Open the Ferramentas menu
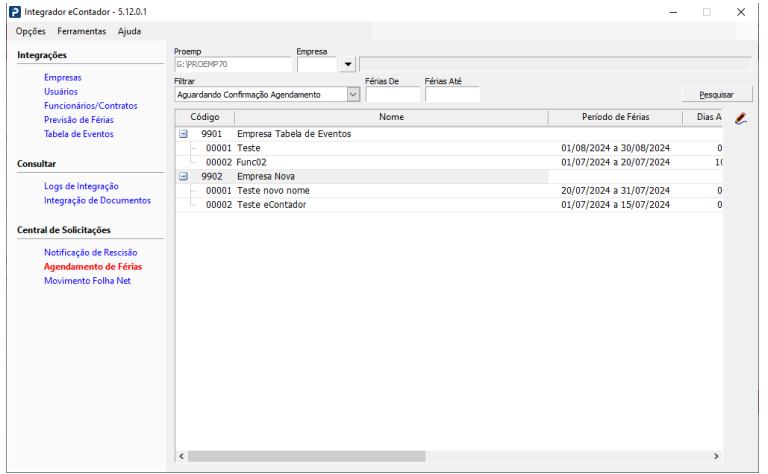The image size is (768, 474). click(81, 31)
